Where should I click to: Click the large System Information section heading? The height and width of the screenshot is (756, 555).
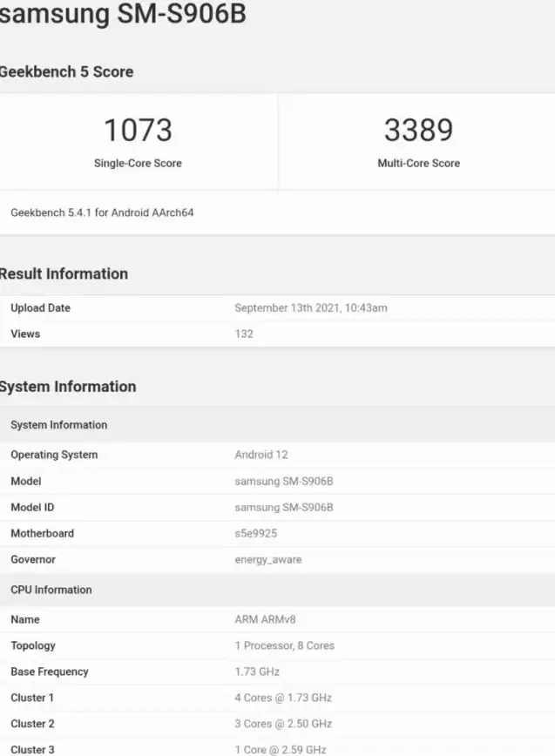[x=68, y=387]
